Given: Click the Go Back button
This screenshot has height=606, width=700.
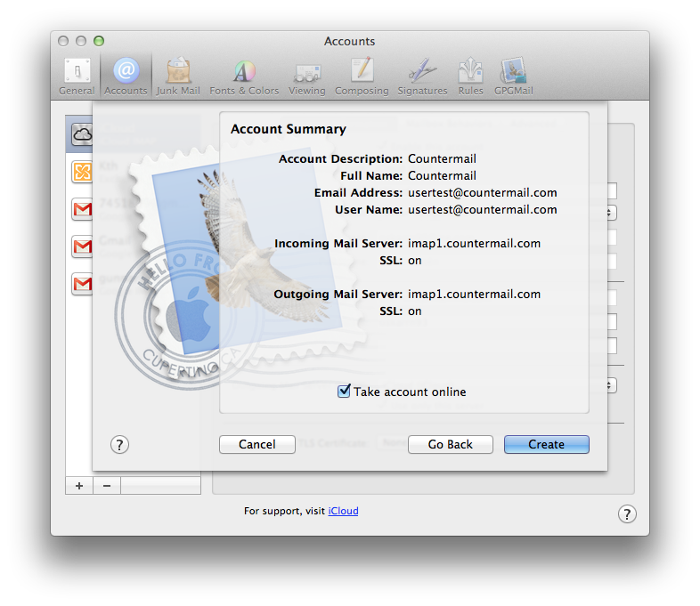Looking at the screenshot, I should tap(451, 445).
